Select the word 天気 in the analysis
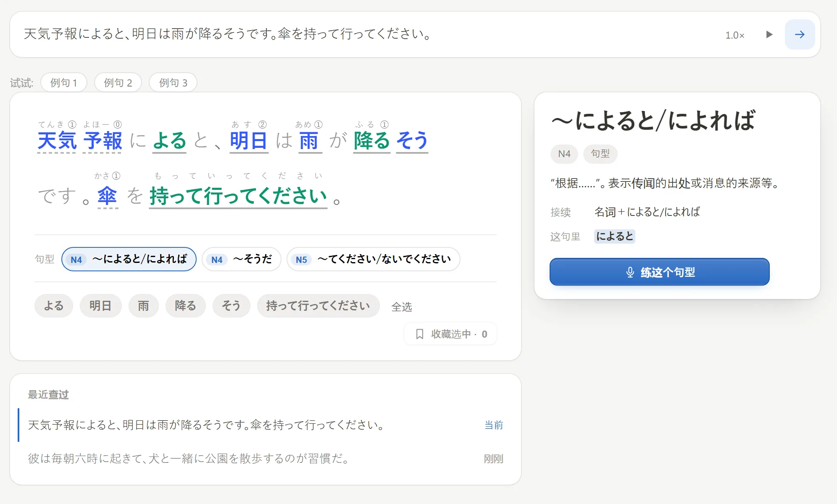The width and height of the screenshot is (837, 504). pos(57,140)
